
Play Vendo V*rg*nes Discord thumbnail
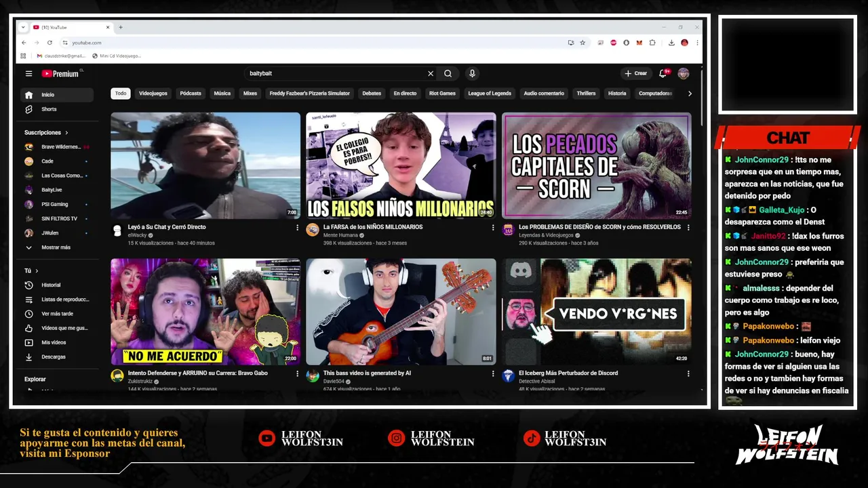597,312
